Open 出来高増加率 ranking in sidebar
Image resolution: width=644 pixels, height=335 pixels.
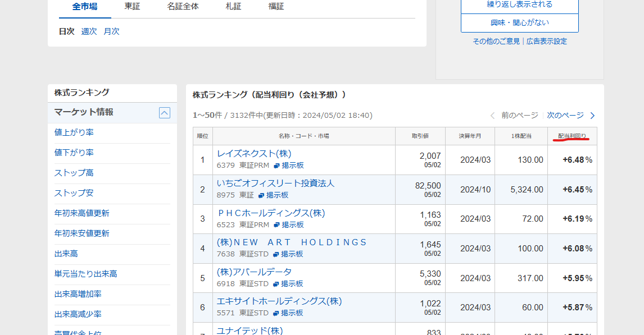(x=78, y=294)
